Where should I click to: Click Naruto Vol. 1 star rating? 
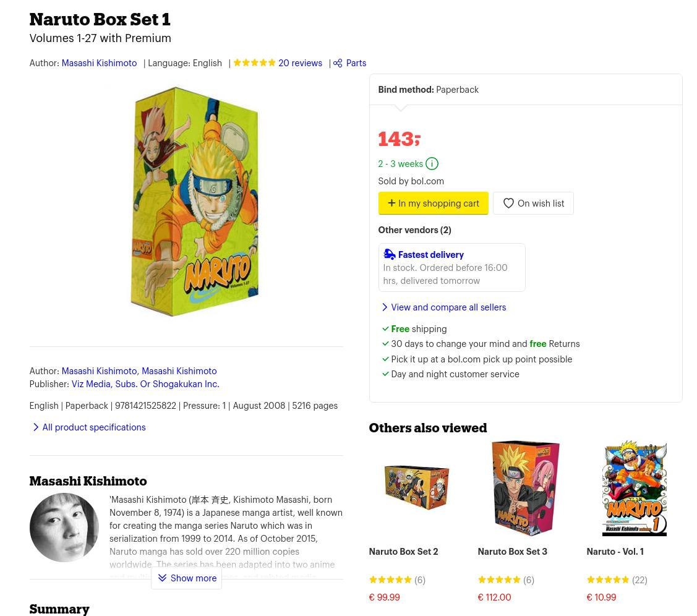click(x=608, y=580)
